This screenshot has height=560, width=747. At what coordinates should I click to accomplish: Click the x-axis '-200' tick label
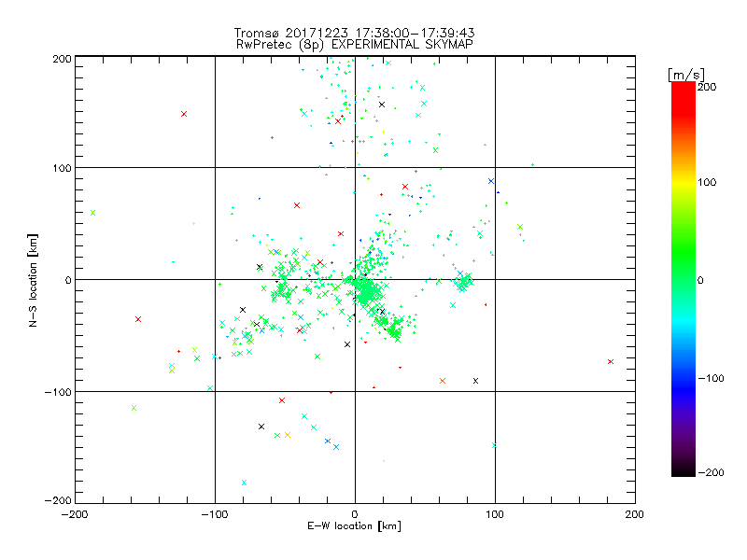[x=75, y=514]
